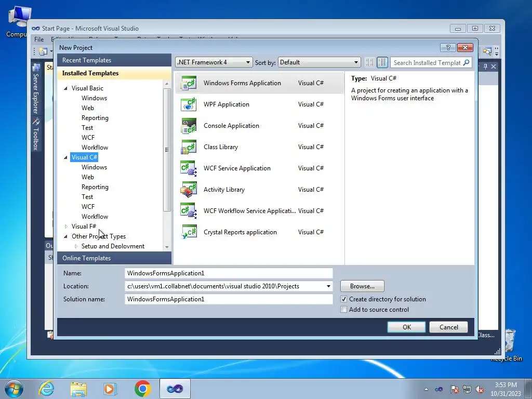Switch to small icons view
The image size is (532, 399).
[369, 62]
